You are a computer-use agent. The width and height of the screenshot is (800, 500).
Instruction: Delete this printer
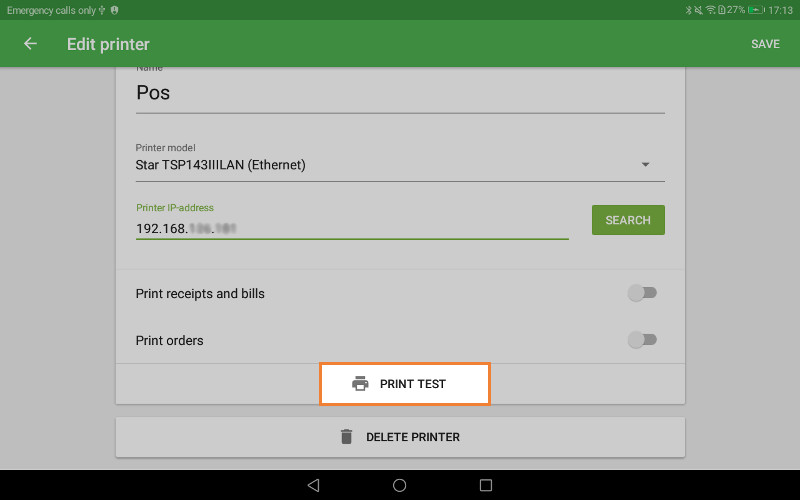[x=400, y=437]
